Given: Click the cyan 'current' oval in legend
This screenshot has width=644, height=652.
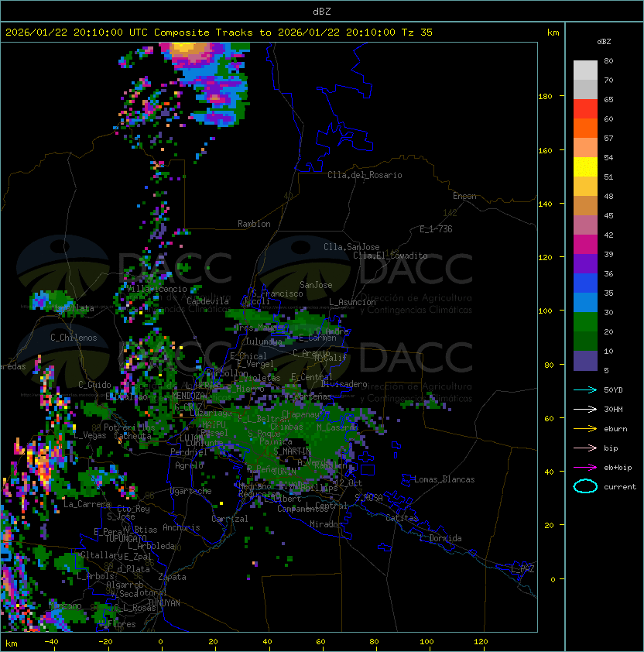Looking at the screenshot, I should tap(585, 486).
